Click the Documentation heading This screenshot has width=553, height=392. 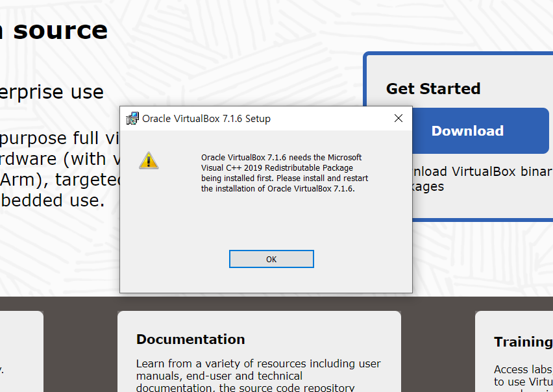pyautogui.click(x=190, y=339)
